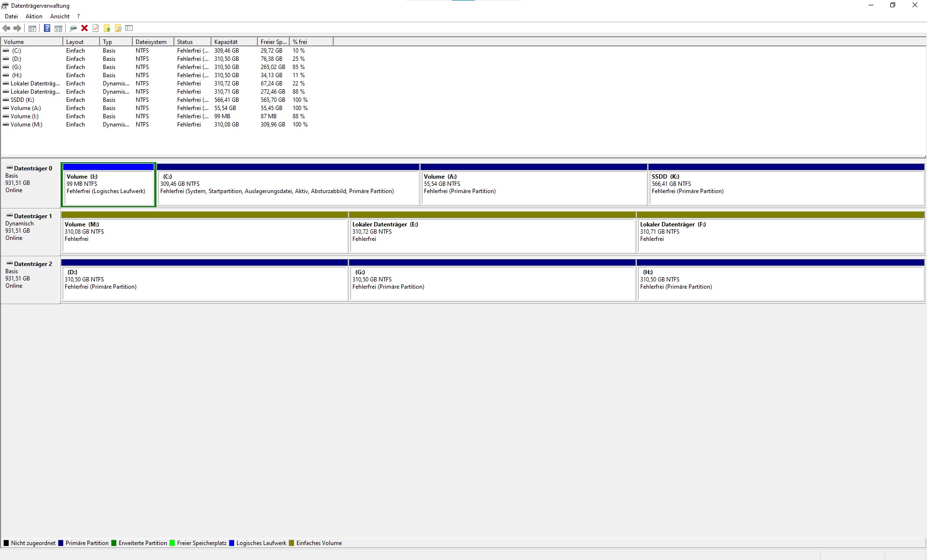Click the back arrow toolbar icon
The height and width of the screenshot is (560, 927).
point(6,28)
